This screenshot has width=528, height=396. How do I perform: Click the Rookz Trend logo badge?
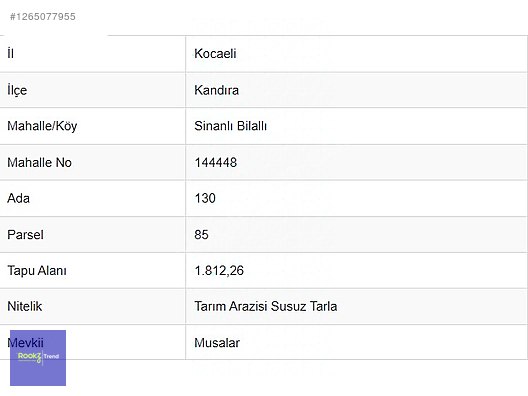point(38,358)
